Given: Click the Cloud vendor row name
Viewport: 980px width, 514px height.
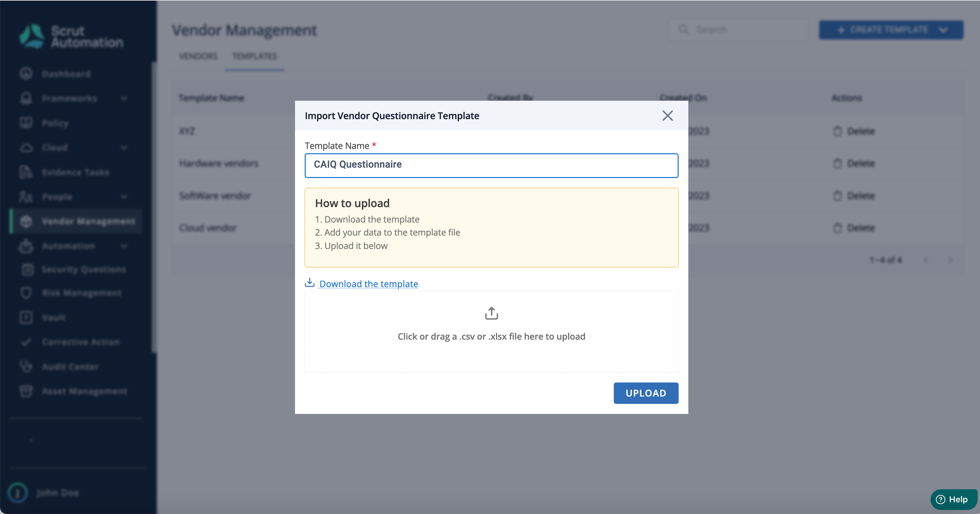Looking at the screenshot, I should 208,228.
